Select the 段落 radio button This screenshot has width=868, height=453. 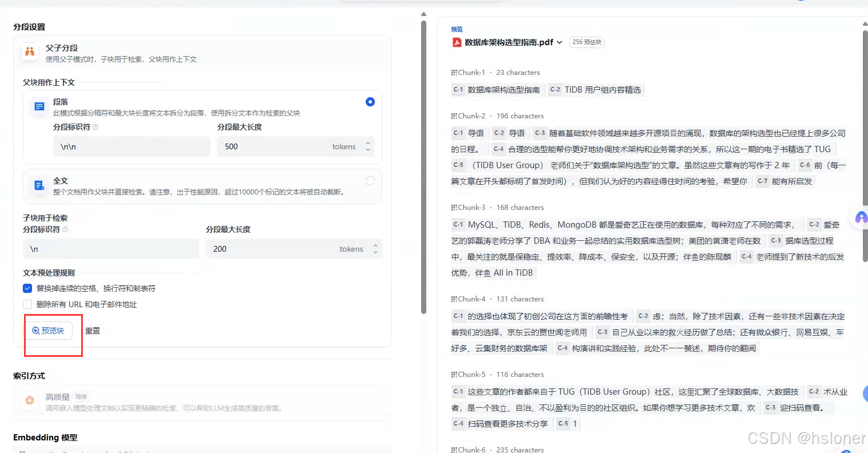[370, 102]
